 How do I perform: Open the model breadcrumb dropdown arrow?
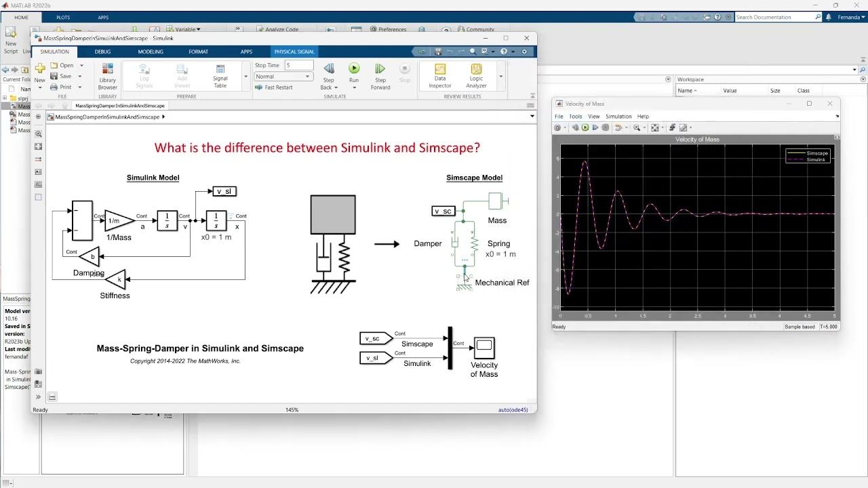[532, 117]
